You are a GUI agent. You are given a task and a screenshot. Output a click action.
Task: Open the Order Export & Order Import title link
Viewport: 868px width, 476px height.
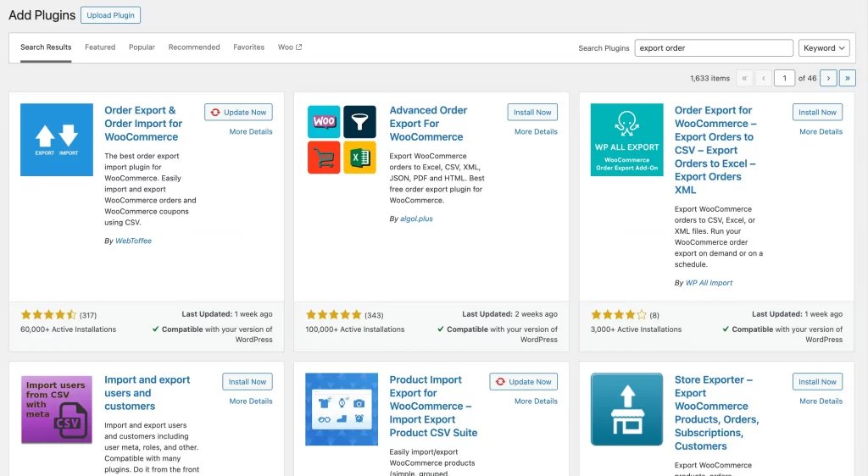pos(143,124)
